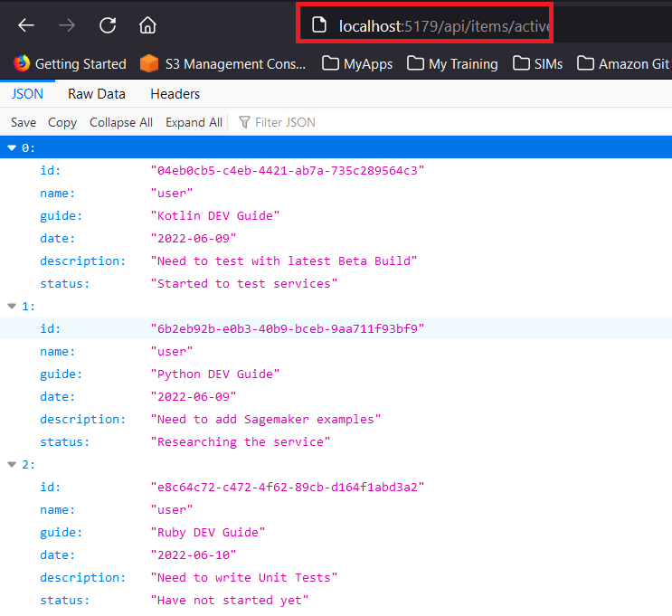This screenshot has width=672, height=616.
Task: Open the MyApps bookmarks folder
Action: [x=359, y=63]
